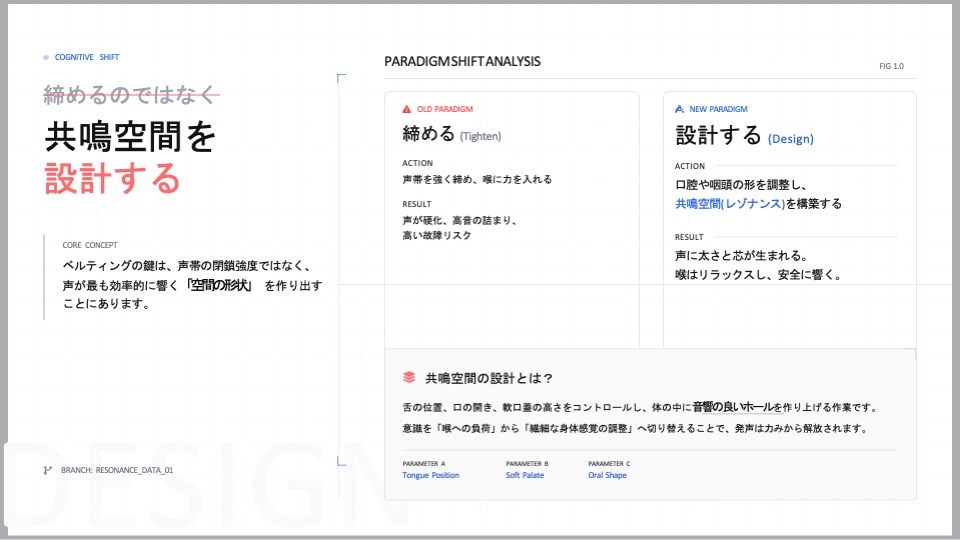Click the blue drafting icon beside NEW PARADIGM
960x540 pixels.
679,108
